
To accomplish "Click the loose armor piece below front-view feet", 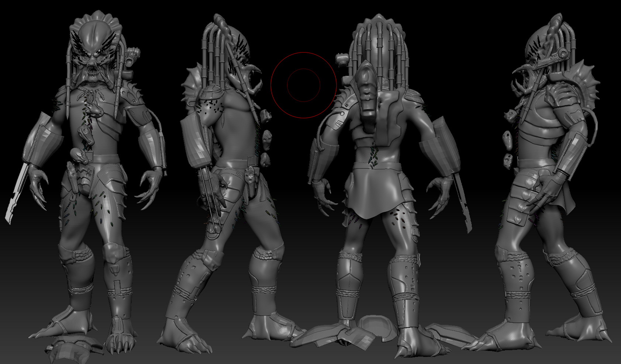I will [74, 350].
